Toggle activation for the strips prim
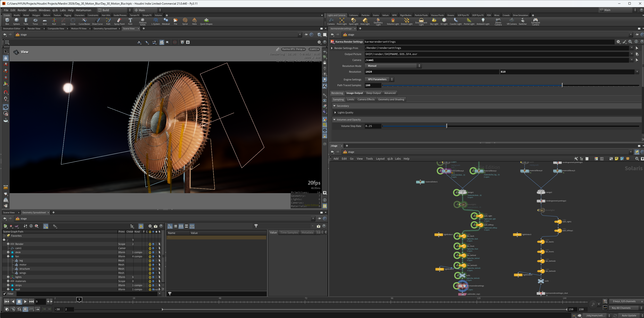Image resolution: width=644 pixels, height=318 pixels. pos(150,285)
